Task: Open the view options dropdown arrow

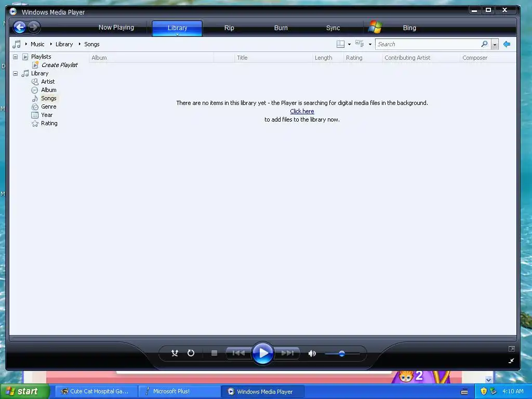Action: 370,45
